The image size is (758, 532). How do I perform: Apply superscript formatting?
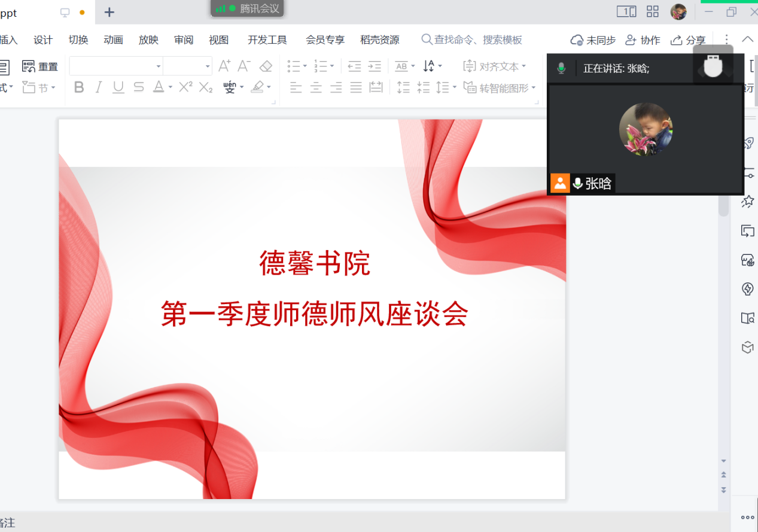click(185, 87)
